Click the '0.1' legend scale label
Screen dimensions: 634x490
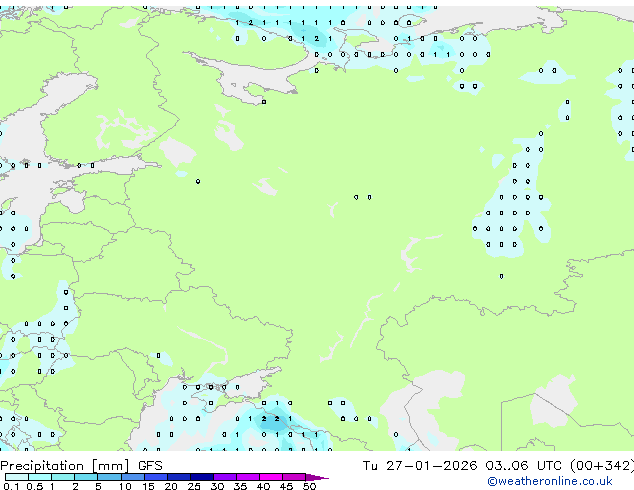(11, 486)
